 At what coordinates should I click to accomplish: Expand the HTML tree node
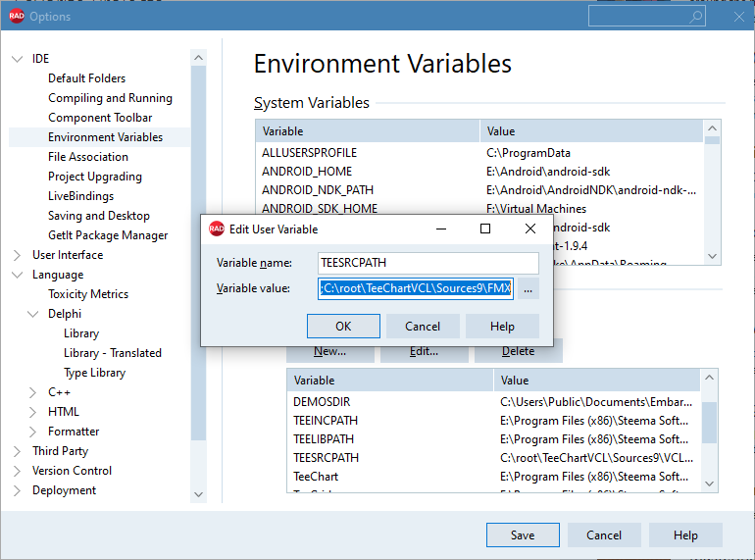pyautogui.click(x=32, y=412)
